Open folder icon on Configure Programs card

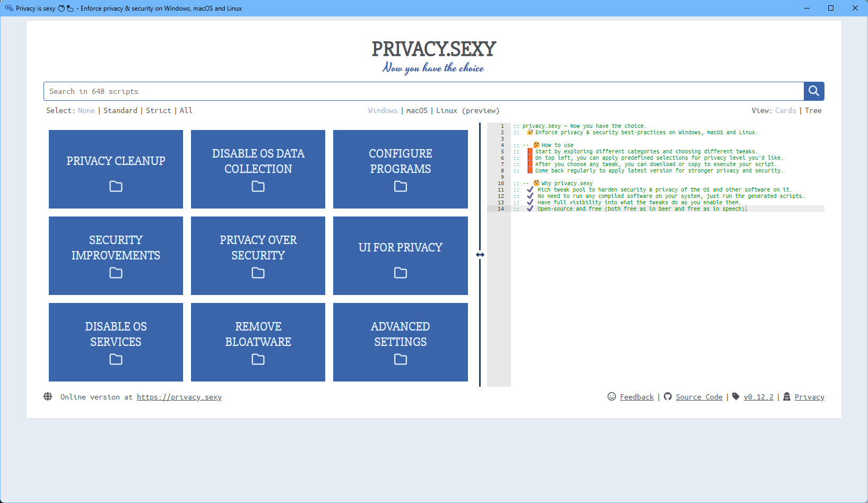click(x=401, y=186)
